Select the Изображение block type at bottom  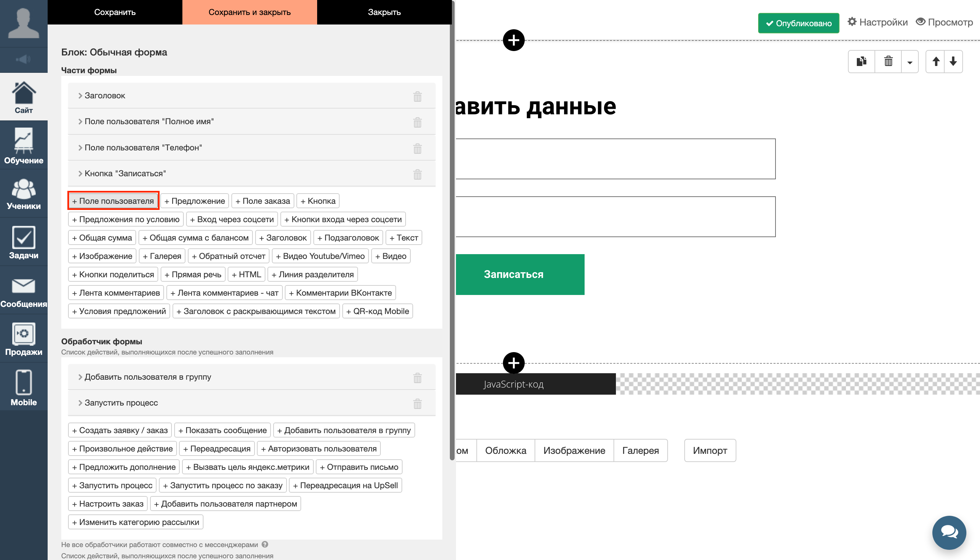click(574, 450)
